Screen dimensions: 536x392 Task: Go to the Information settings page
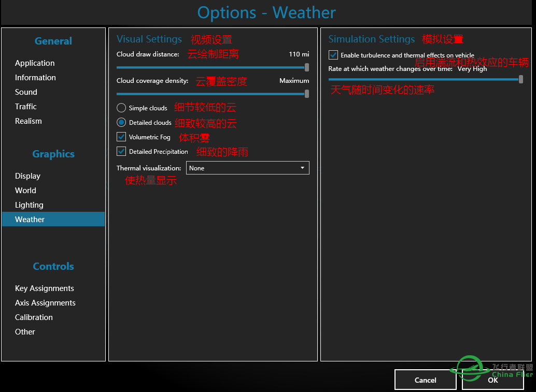click(x=35, y=78)
